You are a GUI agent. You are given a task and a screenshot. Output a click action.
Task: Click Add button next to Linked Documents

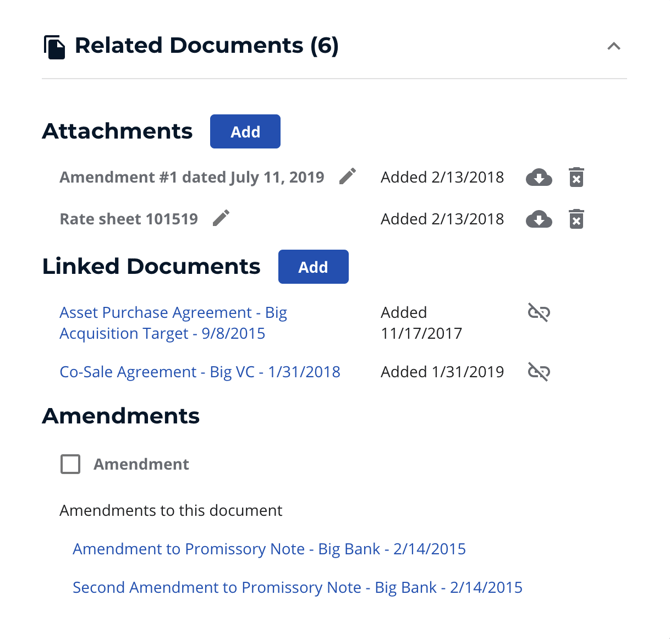(313, 267)
